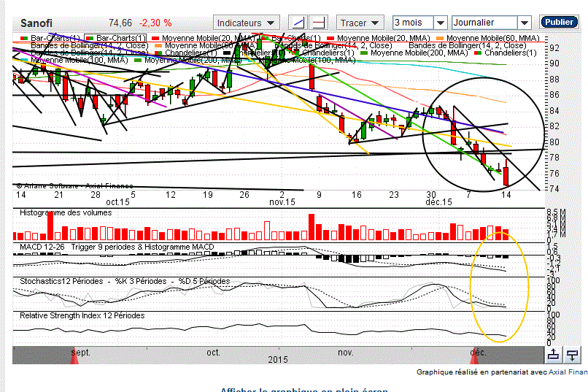Click the Journalier frequency field
Screen dimensions: 588x392
(484, 23)
